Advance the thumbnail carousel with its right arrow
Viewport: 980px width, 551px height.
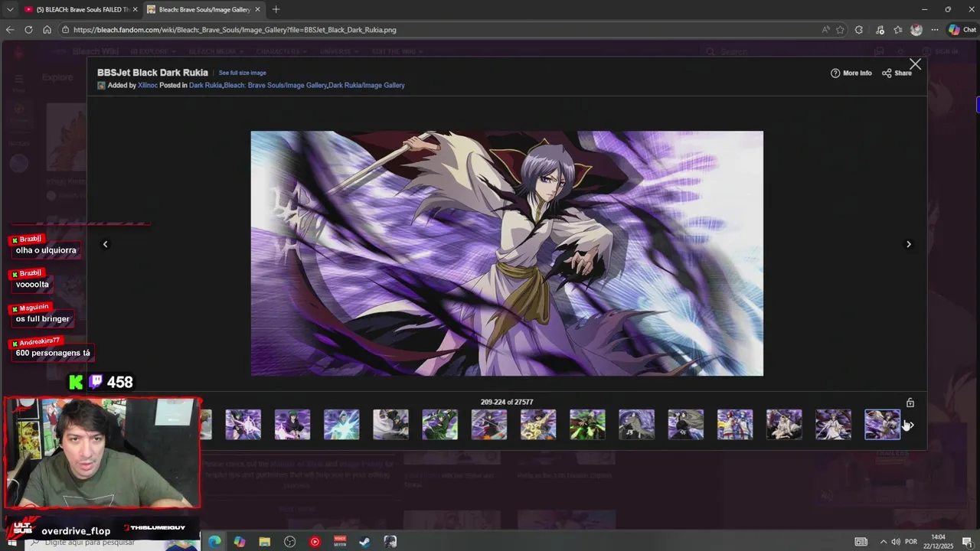pos(910,425)
